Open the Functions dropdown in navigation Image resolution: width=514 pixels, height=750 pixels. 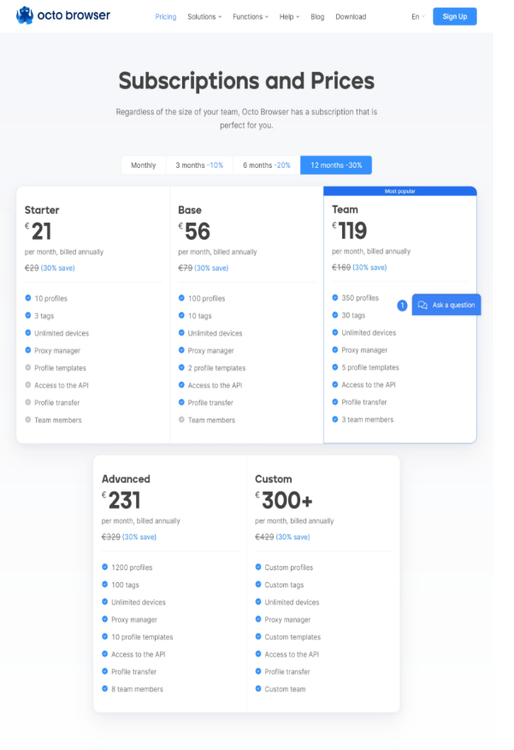[250, 17]
